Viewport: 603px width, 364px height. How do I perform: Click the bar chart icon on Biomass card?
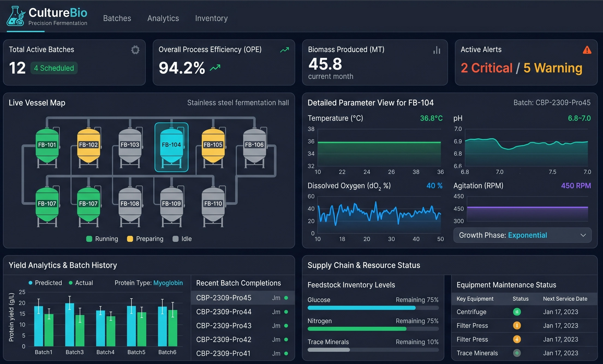(x=437, y=50)
